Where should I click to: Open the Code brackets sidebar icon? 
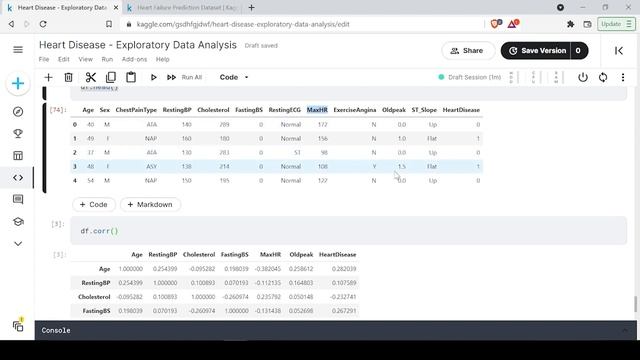(x=18, y=178)
